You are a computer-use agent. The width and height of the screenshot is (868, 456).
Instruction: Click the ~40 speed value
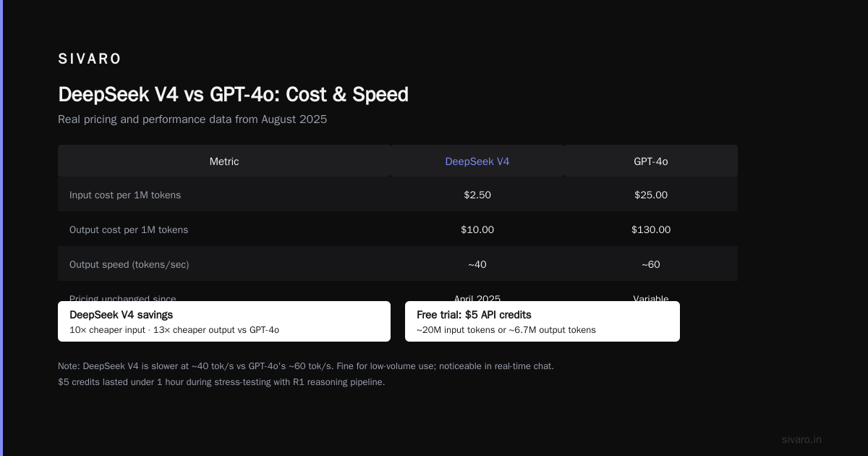[x=477, y=264]
